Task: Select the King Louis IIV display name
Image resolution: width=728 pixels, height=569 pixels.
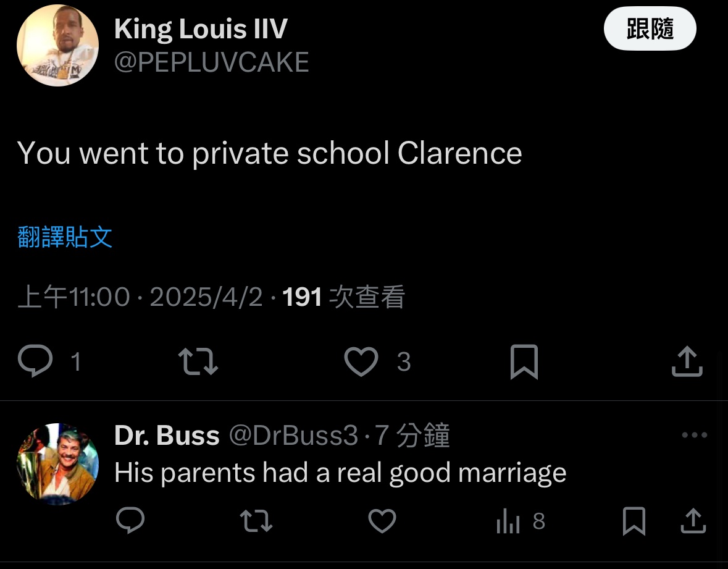Action: pos(201,29)
